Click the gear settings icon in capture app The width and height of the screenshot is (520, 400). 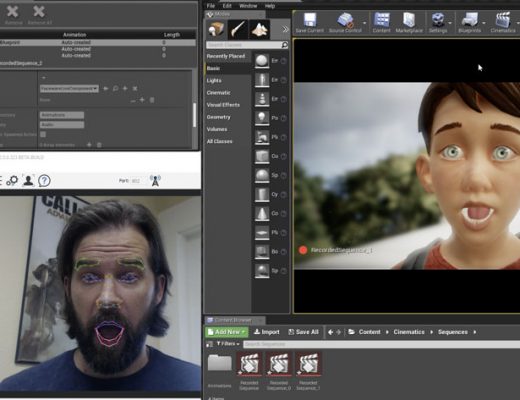pos(13,180)
